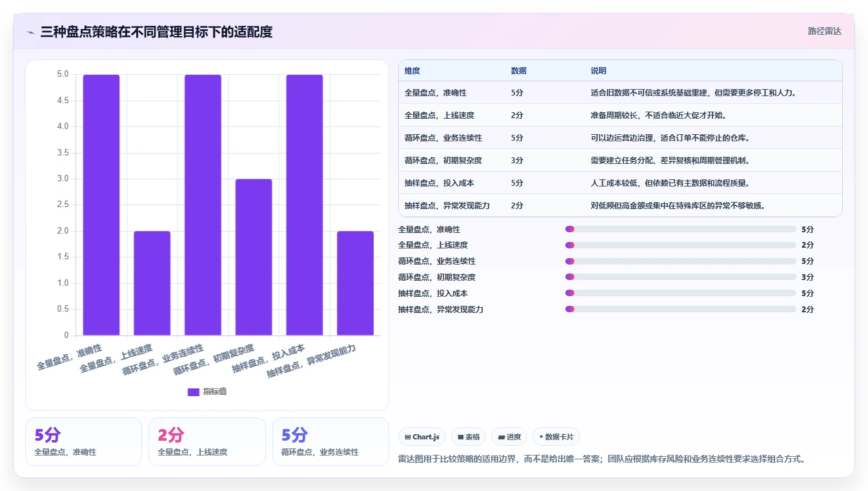Select table cell 抽样盘点，异常发现能力
The height and width of the screenshot is (491, 868).
click(447, 206)
